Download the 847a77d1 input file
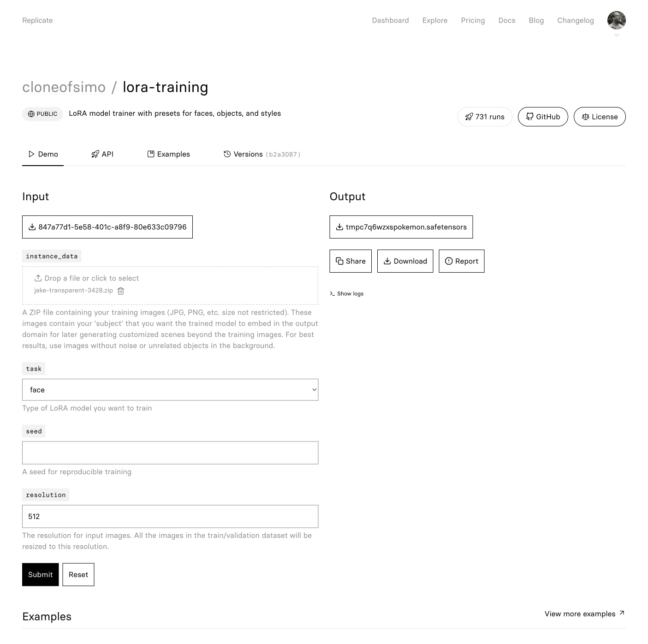The image size is (648, 644). (107, 227)
